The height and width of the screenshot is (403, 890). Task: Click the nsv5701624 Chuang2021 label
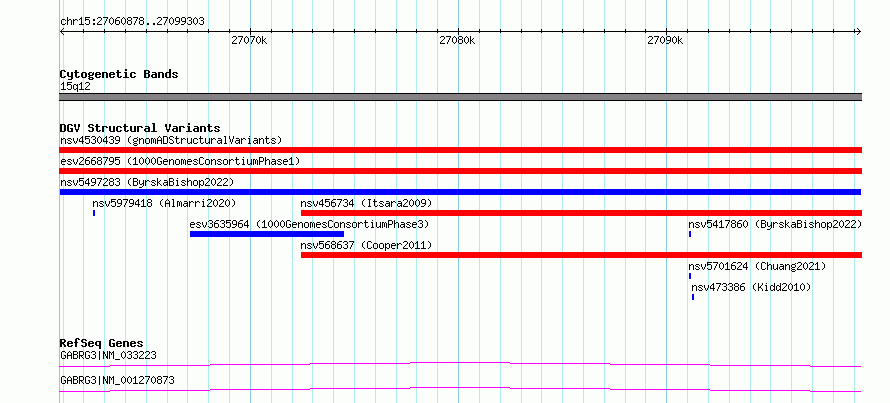(x=757, y=266)
